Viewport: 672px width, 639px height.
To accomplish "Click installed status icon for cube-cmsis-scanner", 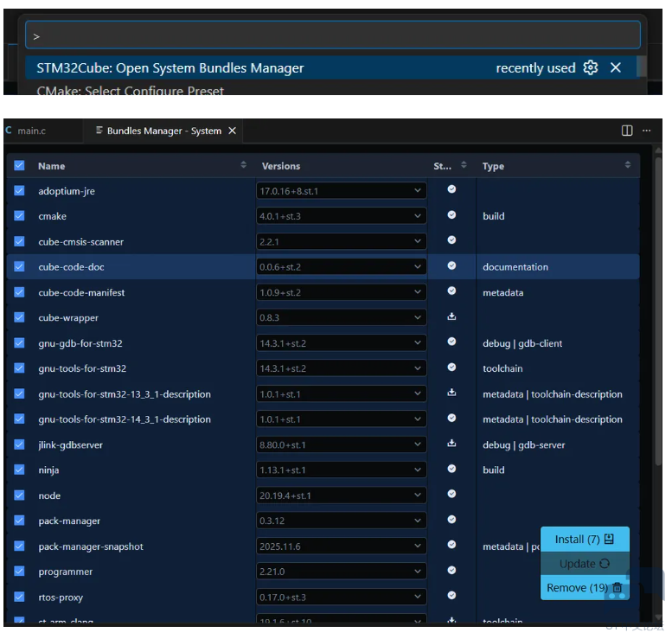I will [451, 240].
